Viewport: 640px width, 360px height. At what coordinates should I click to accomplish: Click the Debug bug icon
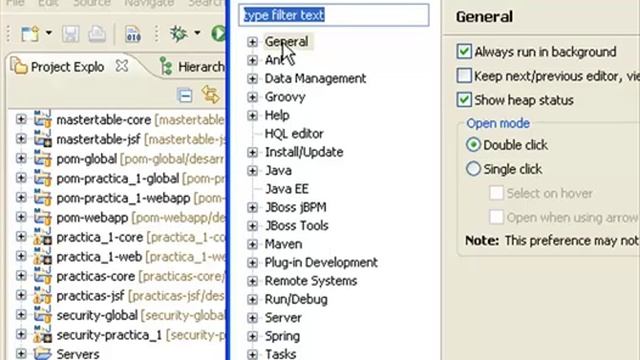(178, 33)
